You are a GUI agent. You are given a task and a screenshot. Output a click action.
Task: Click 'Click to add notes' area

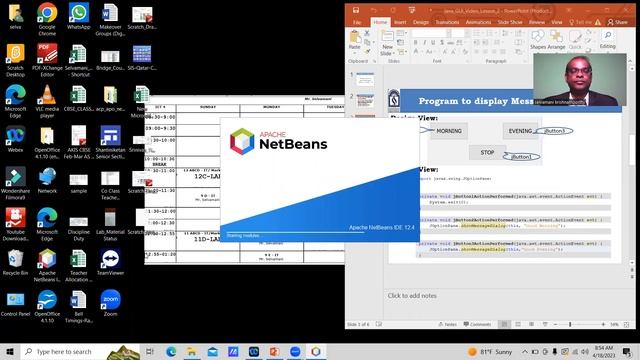point(412,296)
